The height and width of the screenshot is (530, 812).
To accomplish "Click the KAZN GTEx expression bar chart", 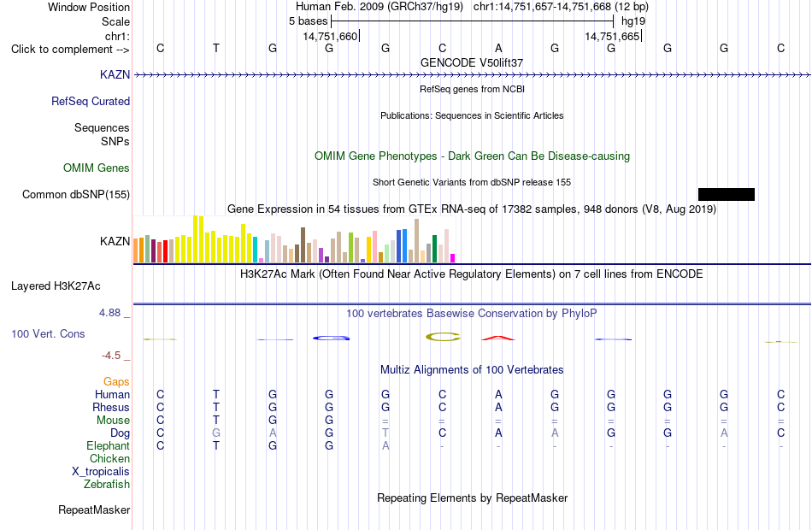I will [x=294, y=239].
